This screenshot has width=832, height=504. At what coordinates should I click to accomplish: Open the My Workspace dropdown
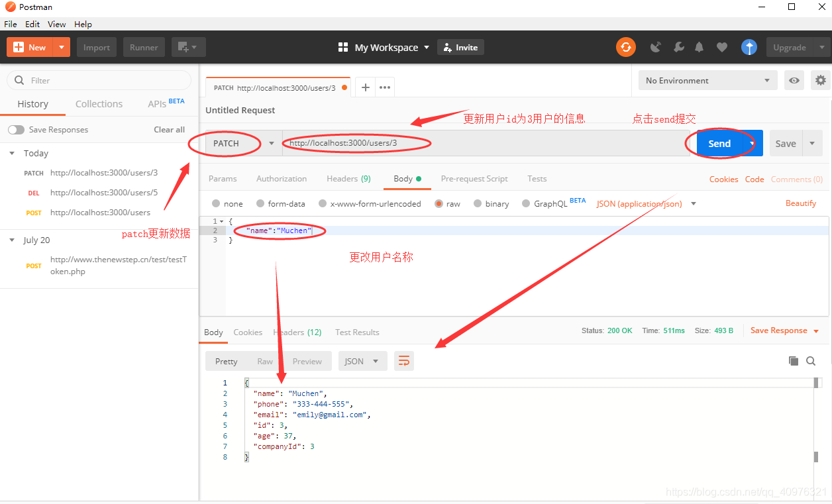tap(391, 47)
